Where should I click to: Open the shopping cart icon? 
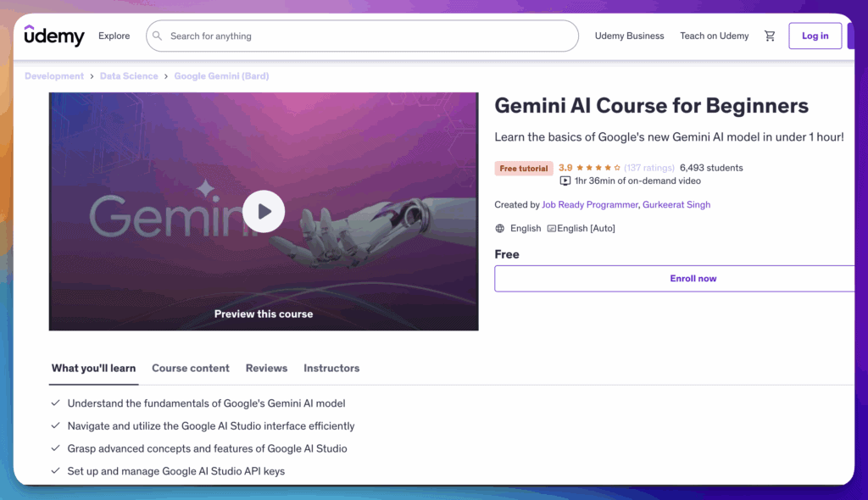(x=770, y=36)
